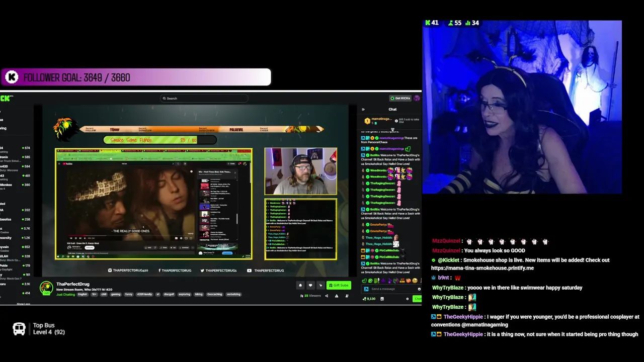Click the sparkle subscribe icon
The height and width of the screenshot is (362, 644).
(x=320, y=285)
